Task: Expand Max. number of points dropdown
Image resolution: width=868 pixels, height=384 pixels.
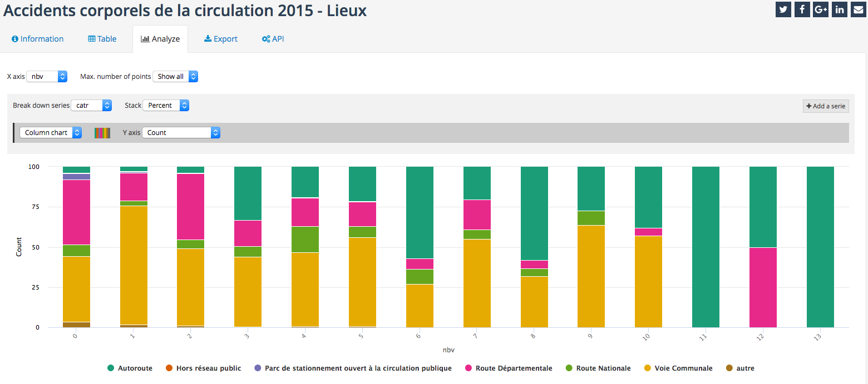Action: [175, 77]
